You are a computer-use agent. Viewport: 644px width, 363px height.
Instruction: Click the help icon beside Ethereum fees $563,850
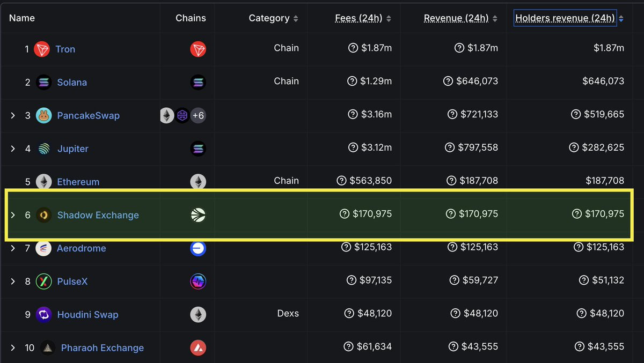341,181
